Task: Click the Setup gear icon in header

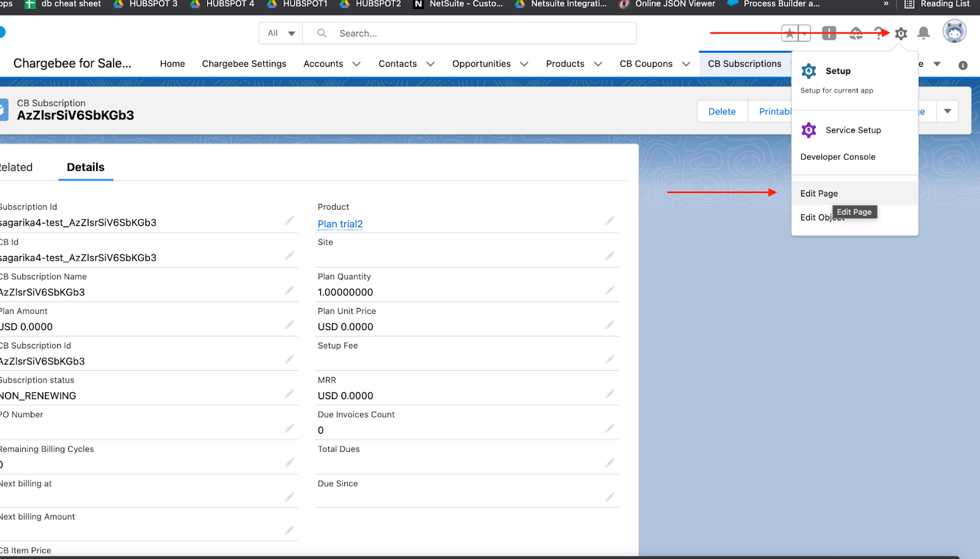Action: (x=900, y=34)
